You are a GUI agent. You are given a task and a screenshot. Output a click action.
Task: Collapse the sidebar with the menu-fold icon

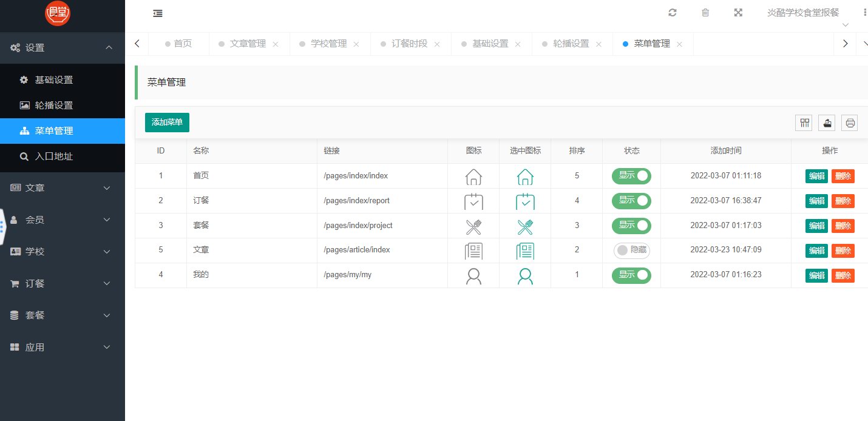157,13
